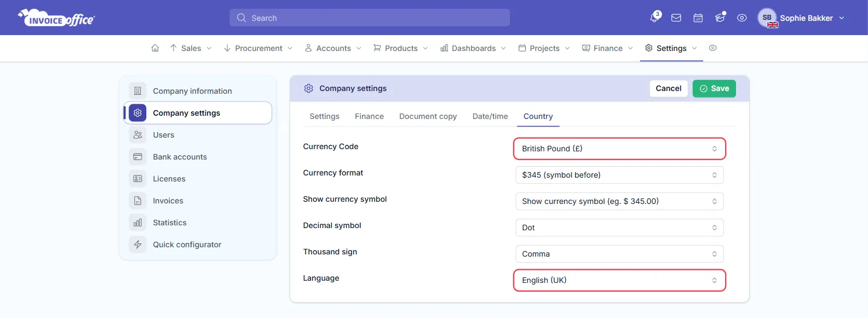Go to home via house icon
Viewport: 868px width, 318px height.
click(x=155, y=48)
